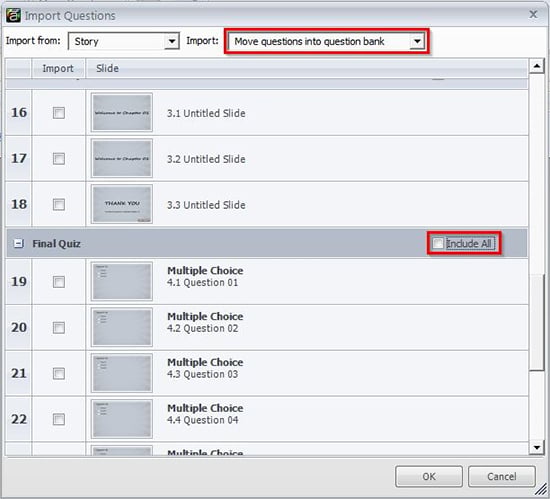The width and height of the screenshot is (550, 499).
Task: Collapse the Final Quiz section
Action: tap(18, 243)
